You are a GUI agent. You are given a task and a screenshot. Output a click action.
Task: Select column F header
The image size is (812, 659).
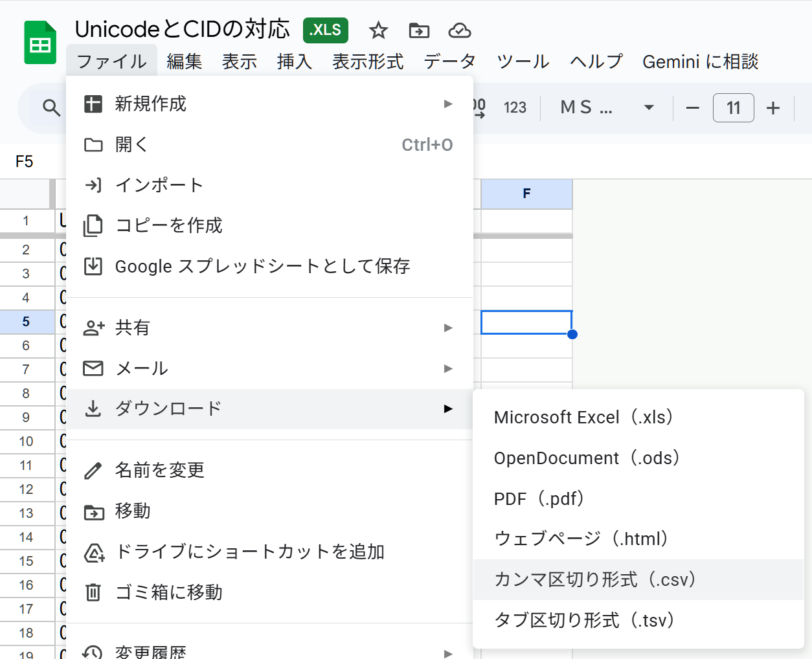[526, 194]
